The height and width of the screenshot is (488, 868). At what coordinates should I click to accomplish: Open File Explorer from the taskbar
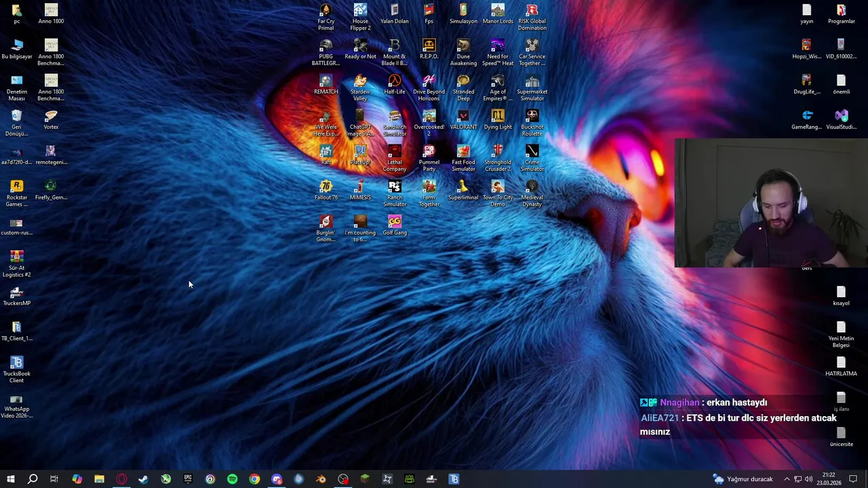click(99, 479)
